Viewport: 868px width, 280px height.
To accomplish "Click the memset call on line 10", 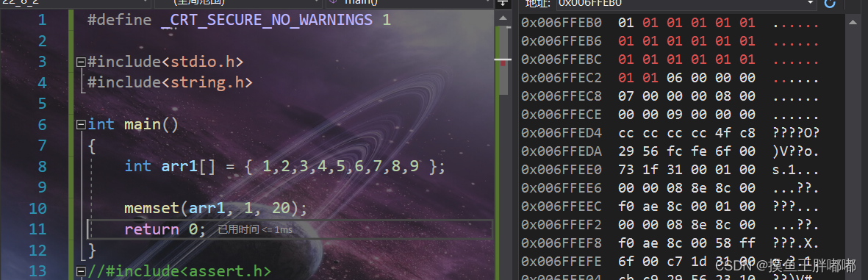I will 216,209.
